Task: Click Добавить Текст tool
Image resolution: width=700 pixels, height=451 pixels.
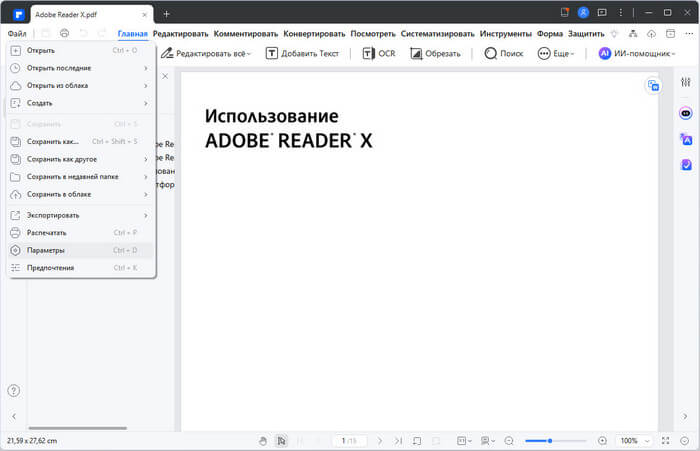Action: pyautogui.click(x=302, y=54)
